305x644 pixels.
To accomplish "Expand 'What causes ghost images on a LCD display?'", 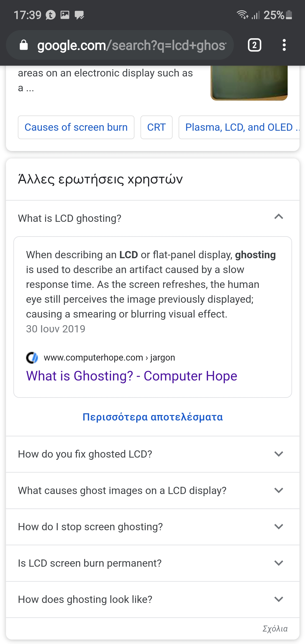I will 152,490.
